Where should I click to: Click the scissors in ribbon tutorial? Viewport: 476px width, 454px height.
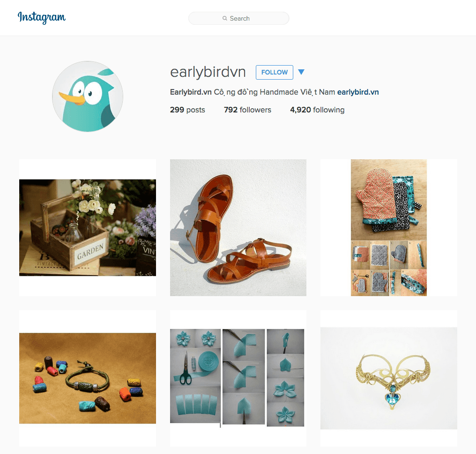pyautogui.click(x=186, y=368)
